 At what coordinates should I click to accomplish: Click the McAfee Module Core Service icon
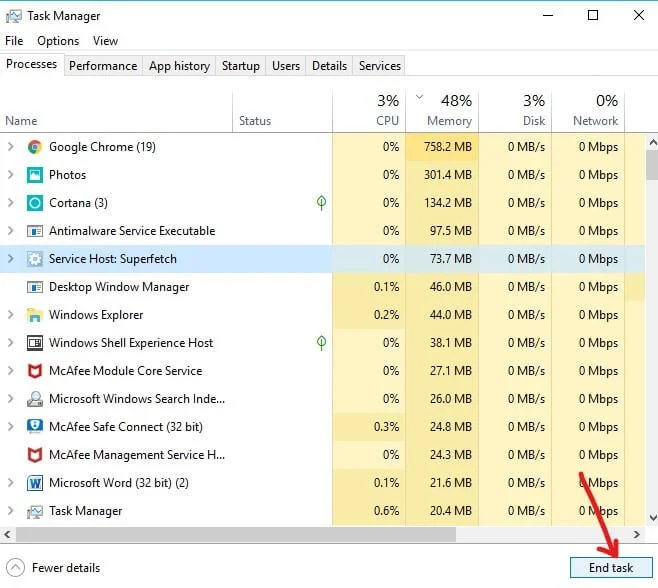click(x=35, y=371)
